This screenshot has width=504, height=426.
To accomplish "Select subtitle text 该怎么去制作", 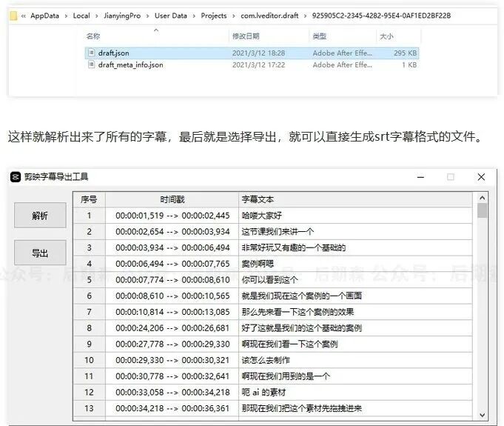I will click(x=266, y=360).
